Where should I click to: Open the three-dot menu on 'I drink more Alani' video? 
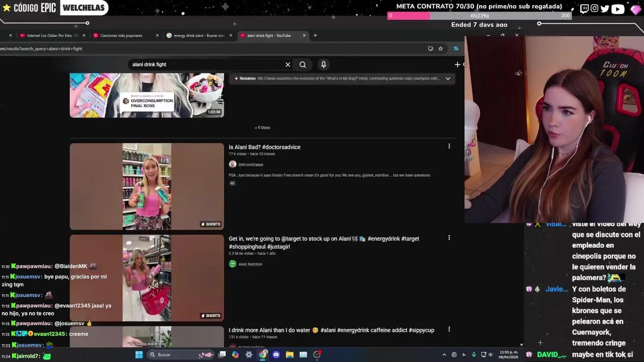click(x=449, y=329)
